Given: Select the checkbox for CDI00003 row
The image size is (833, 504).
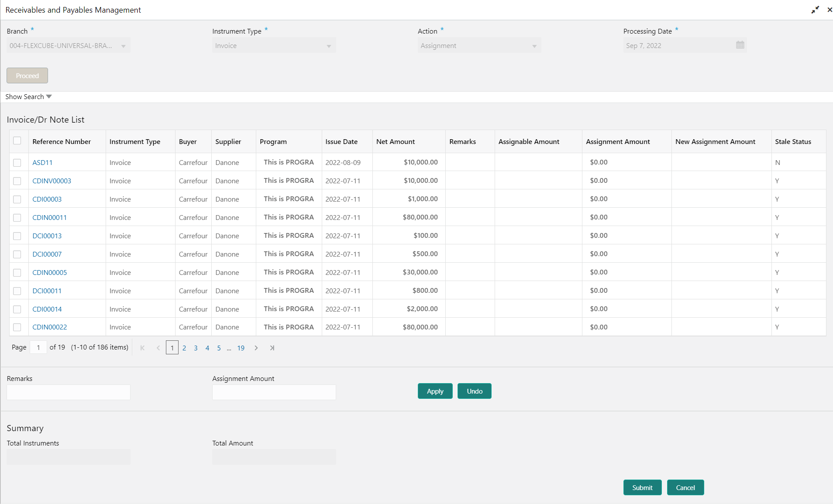Looking at the screenshot, I should pos(17,199).
